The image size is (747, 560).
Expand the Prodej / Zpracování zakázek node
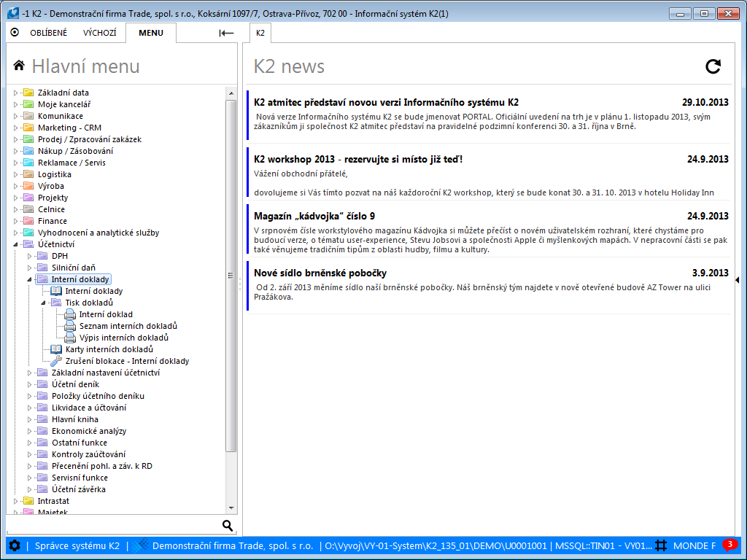click(x=15, y=139)
